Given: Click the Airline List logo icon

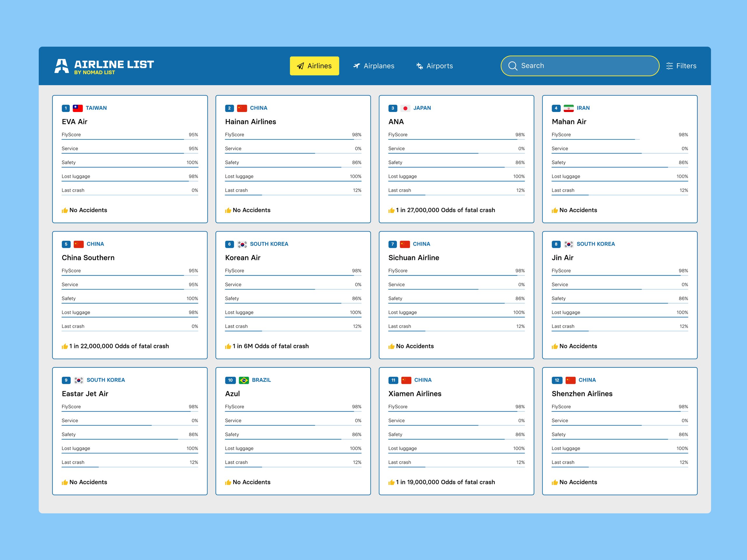Looking at the screenshot, I should point(62,66).
